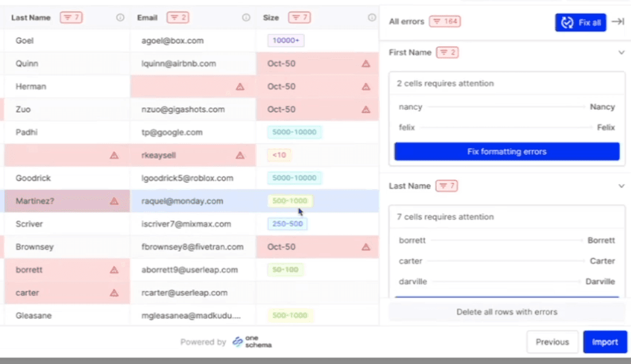Select the 50-100 size tag for borrett
631x364 pixels.
click(x=285, y=270)
